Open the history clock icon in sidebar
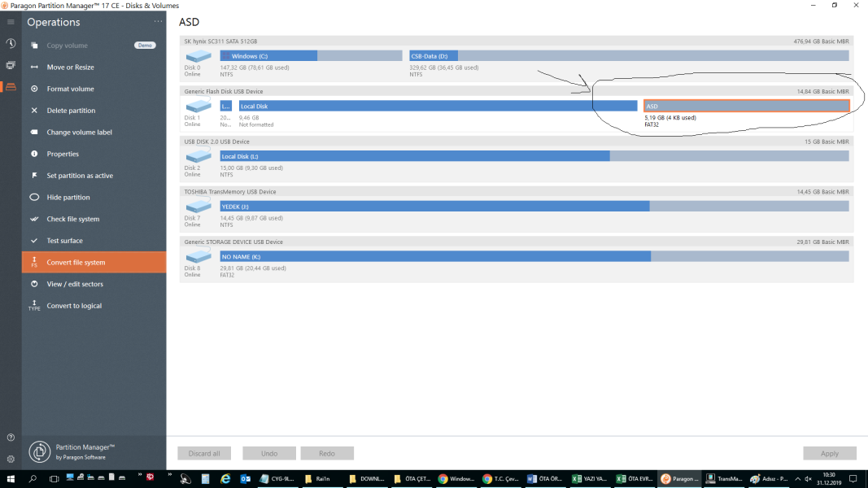This screenshot has height=488, width=868. (11, 44)
